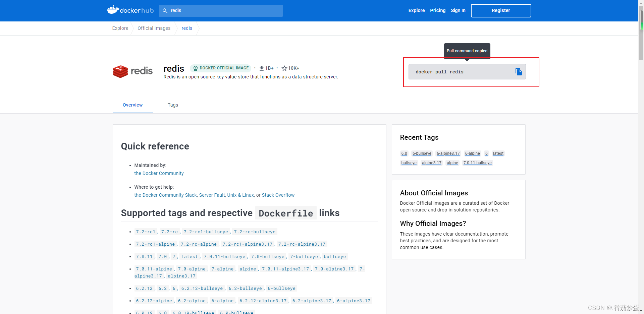Open the 7.0.11 Dockerfile link
The height and width of the screenshot is (314, 644).
click(144, 256)
